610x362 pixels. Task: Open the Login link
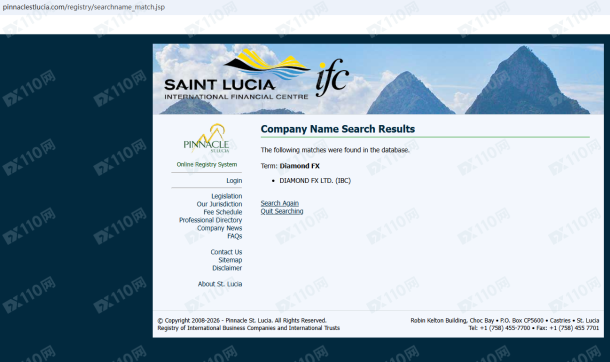234,181
